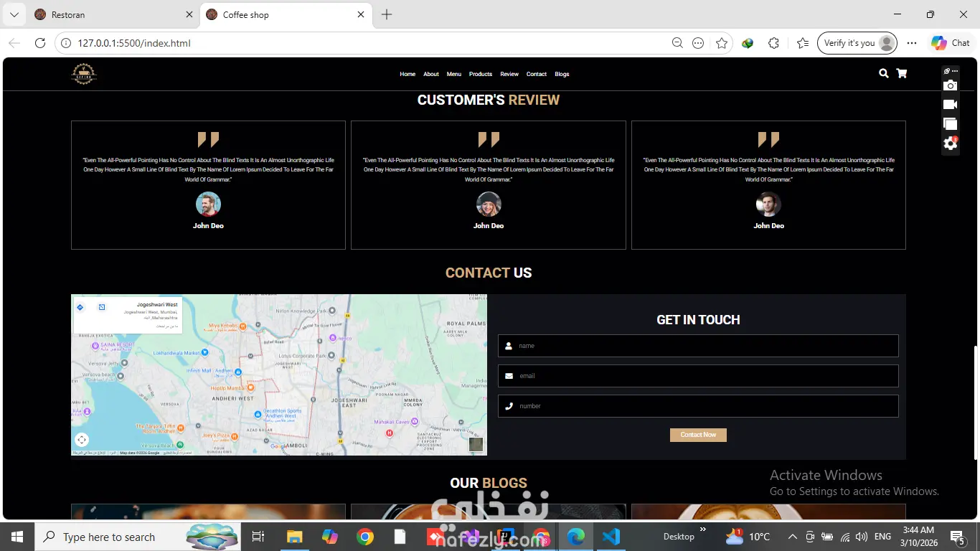Click the stacked windows gallery icon
The width and height of the screenshot is (980, 551).
(x=950, y=124)
